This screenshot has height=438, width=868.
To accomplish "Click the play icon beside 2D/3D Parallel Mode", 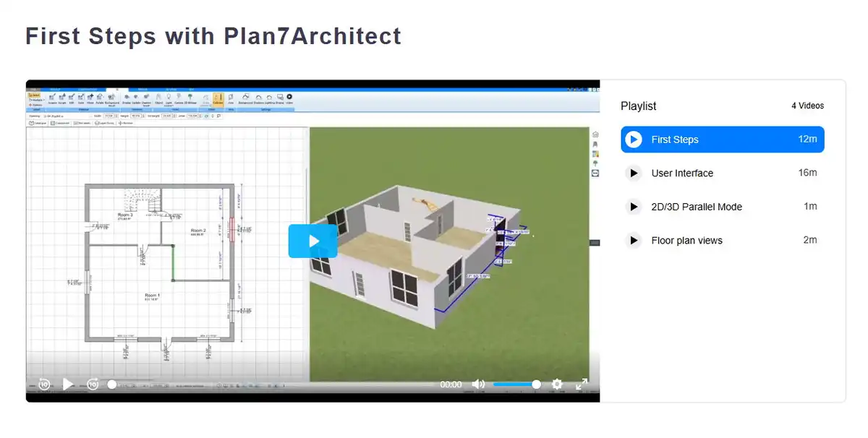I will click(634, 207).
